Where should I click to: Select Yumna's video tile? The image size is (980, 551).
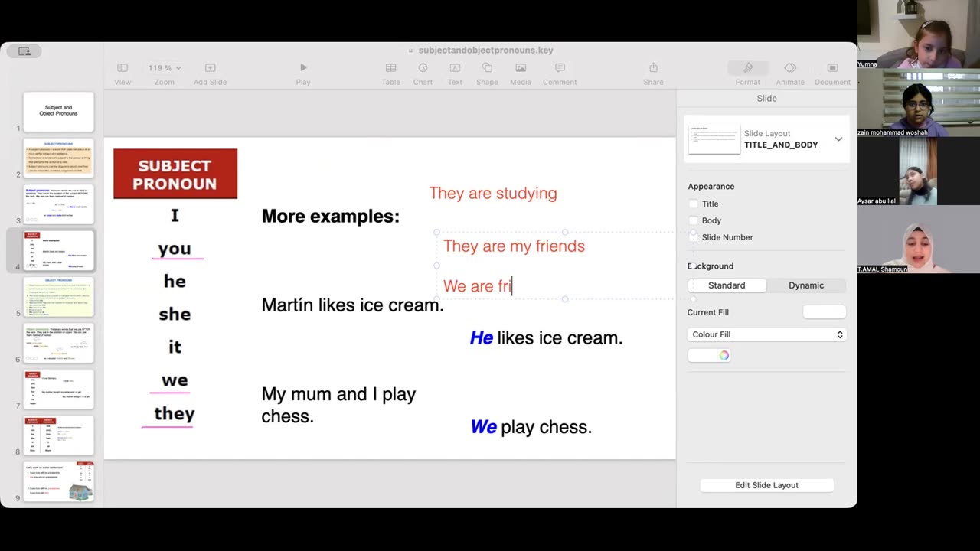(918, 34)
